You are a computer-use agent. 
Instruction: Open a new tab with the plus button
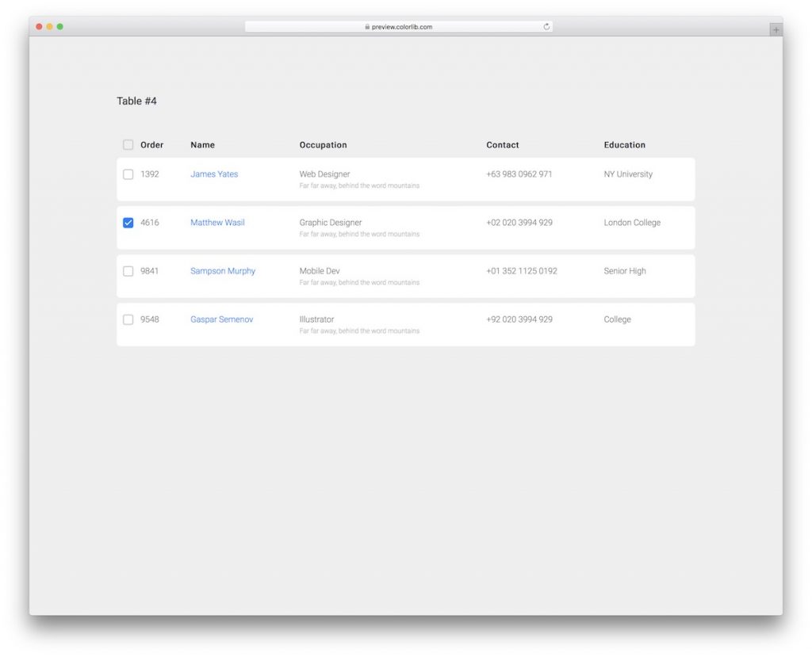775,29
